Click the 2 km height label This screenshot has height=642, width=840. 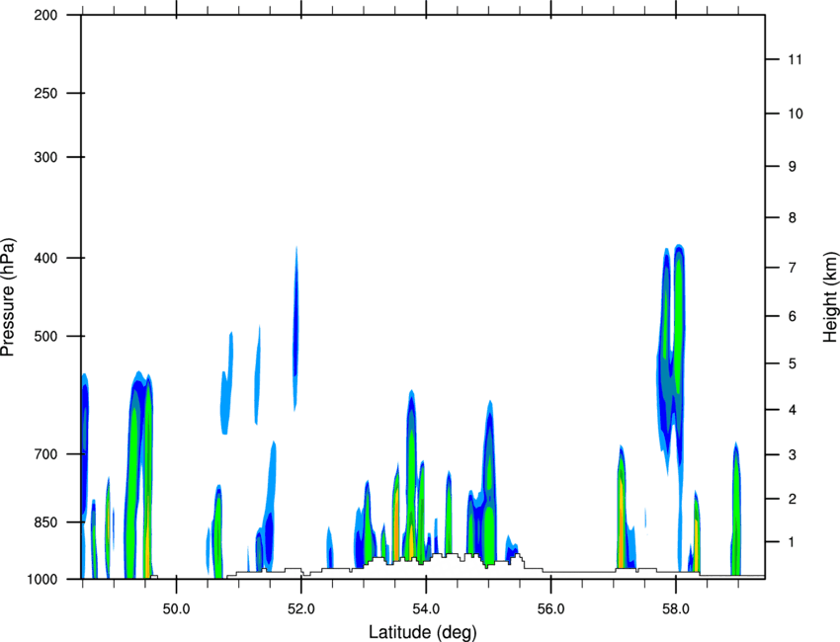pyautogui.click(x=793, y=499)
